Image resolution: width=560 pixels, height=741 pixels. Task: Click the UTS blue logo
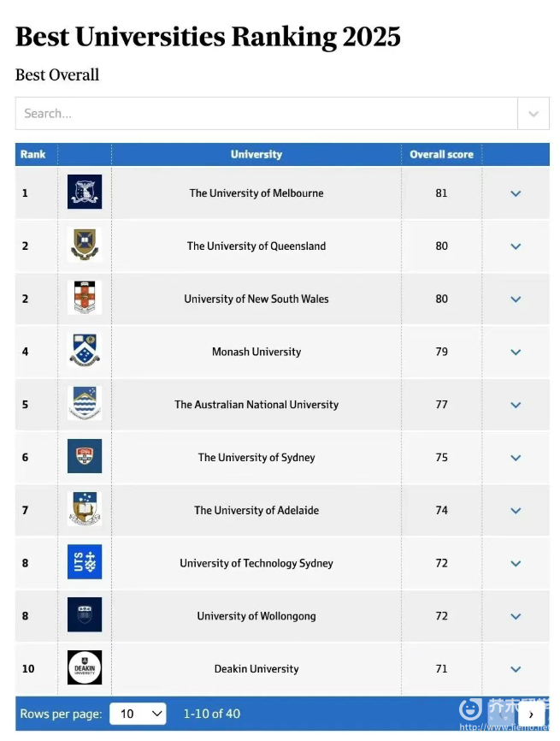point(85,562)
